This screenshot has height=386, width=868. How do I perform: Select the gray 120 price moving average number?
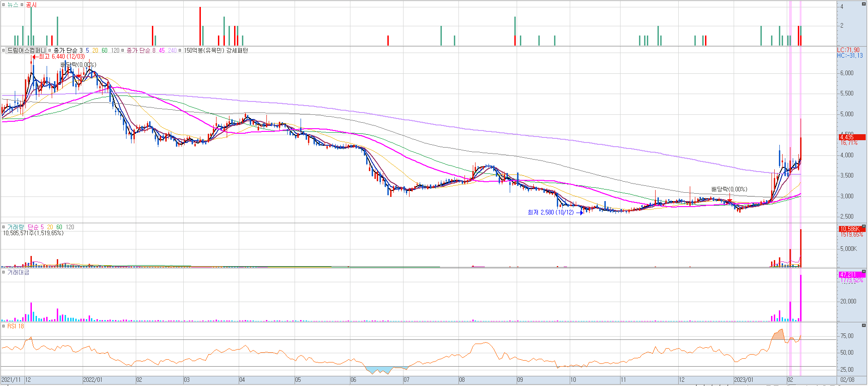pyautogui.click(x=115, y=50)
